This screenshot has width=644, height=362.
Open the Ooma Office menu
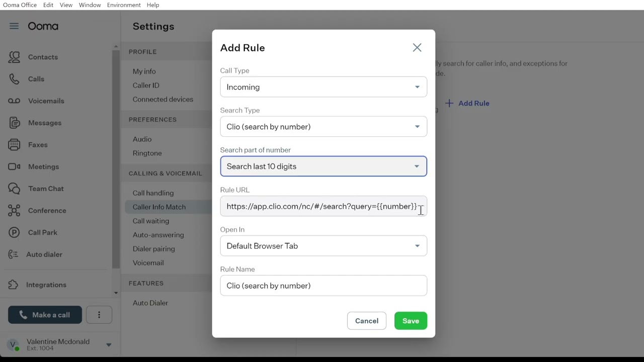20,5
